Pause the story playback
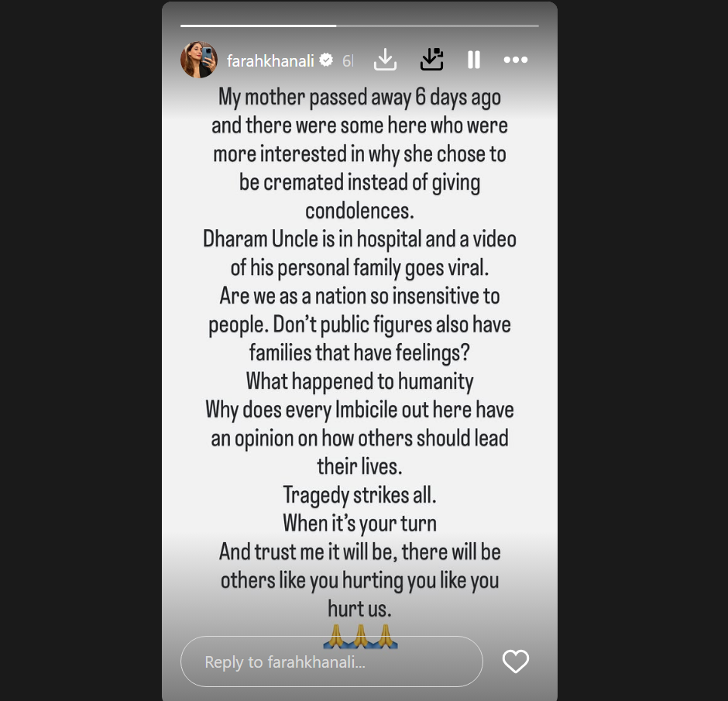The width and height of the screenshot is (728, 701). [x=473, y=60]
